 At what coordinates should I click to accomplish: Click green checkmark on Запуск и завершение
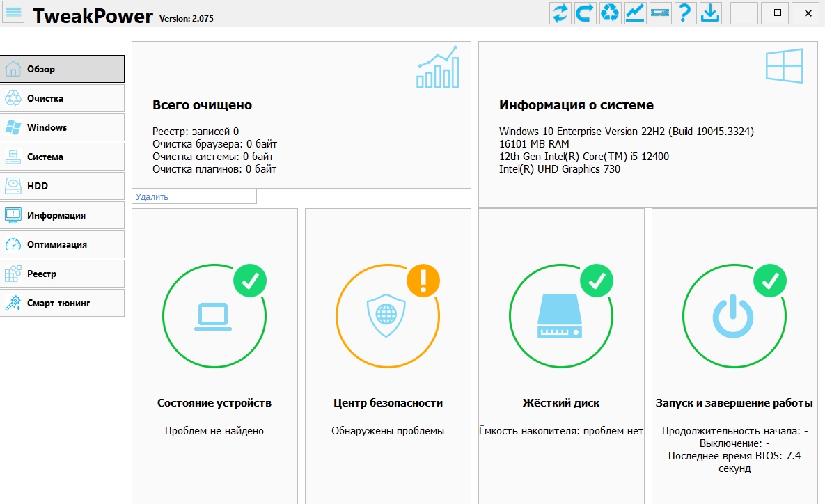tap(770, 281)
